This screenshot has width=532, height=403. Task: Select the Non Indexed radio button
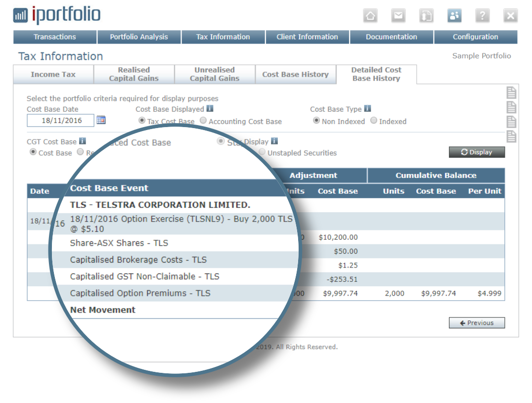[316, 121]
